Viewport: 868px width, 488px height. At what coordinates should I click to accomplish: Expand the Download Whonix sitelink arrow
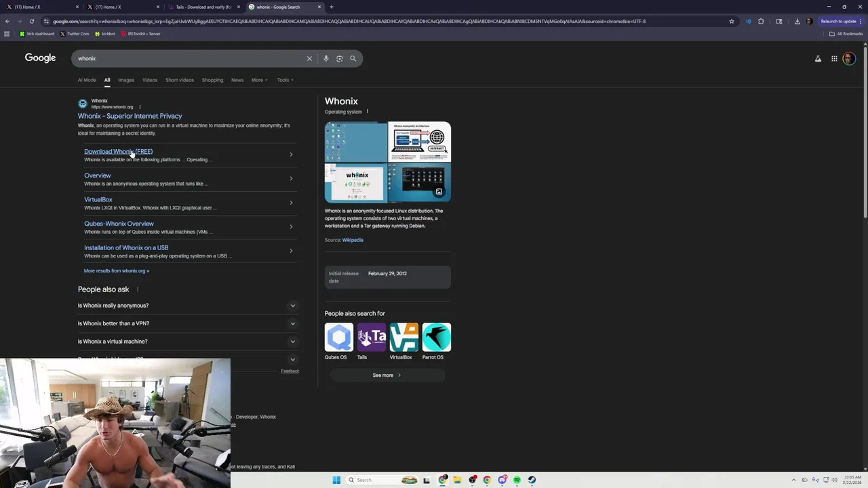coord(291,155)
